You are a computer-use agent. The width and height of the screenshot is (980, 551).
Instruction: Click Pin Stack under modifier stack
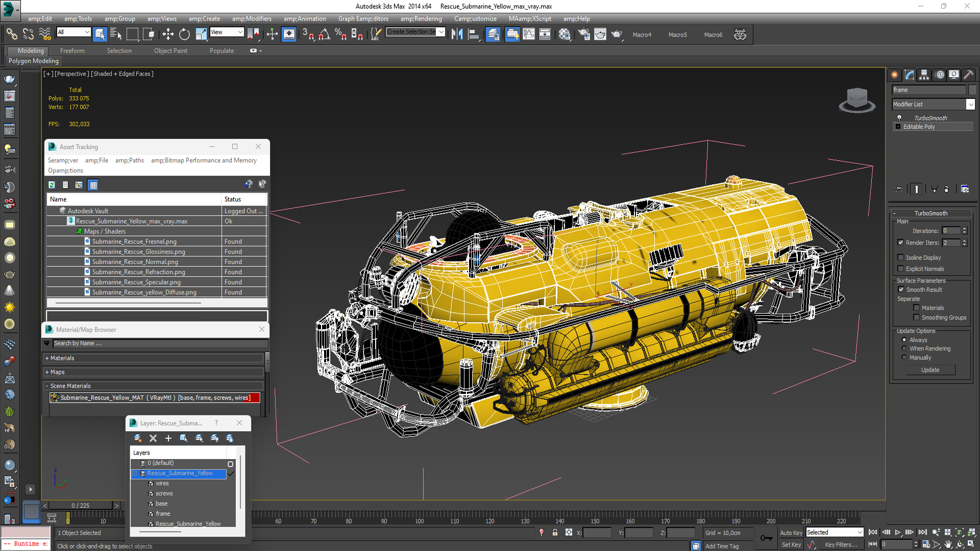click(899, 189)
